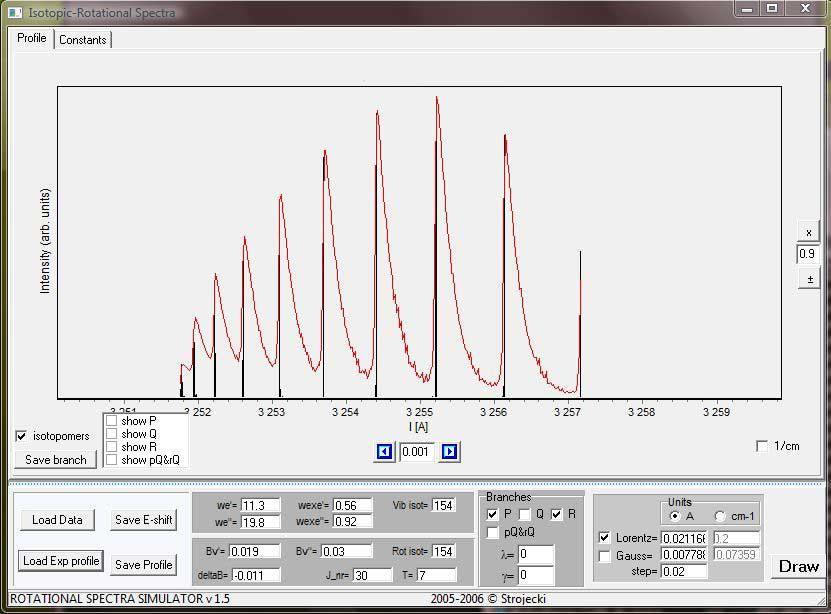The width and height of the screenshot is (831, 614).
Task: Select the A units radio button
Action: (x=675, y=515)
